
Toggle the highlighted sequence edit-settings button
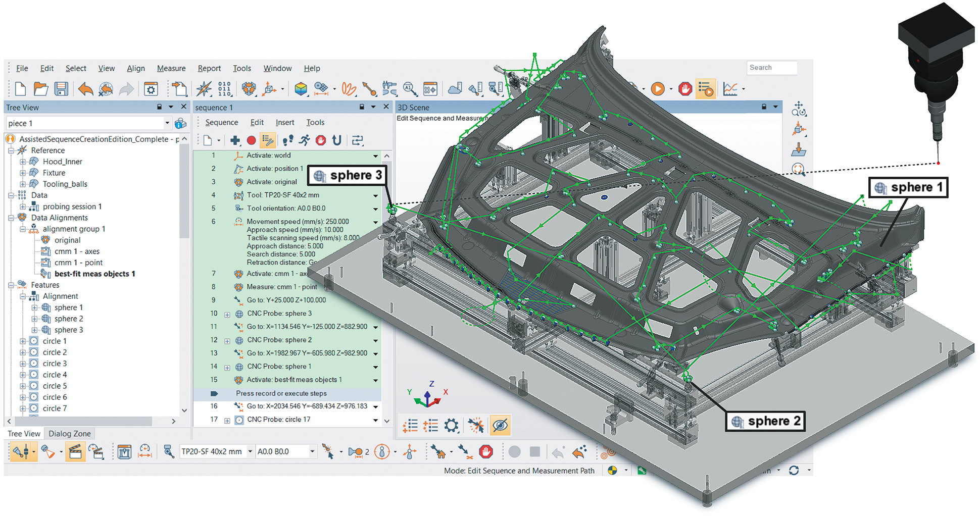tap(268, 140)
